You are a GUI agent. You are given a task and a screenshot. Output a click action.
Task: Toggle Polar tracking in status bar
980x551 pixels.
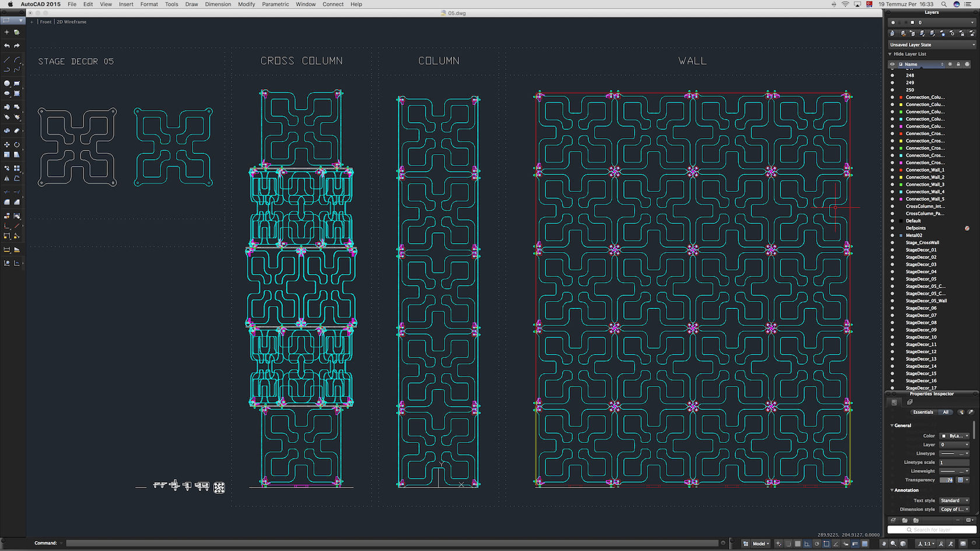click(817, 543)
